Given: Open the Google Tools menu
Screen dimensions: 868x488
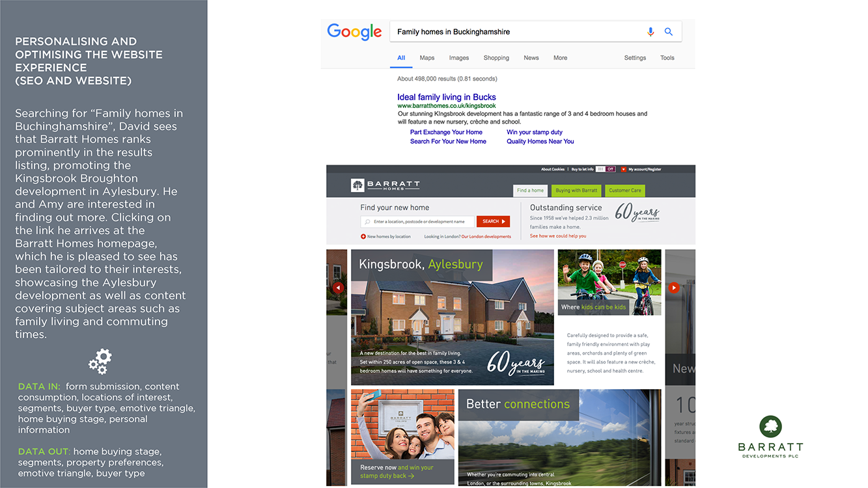Looking at the screenshot, I should [x=667, y=58].
